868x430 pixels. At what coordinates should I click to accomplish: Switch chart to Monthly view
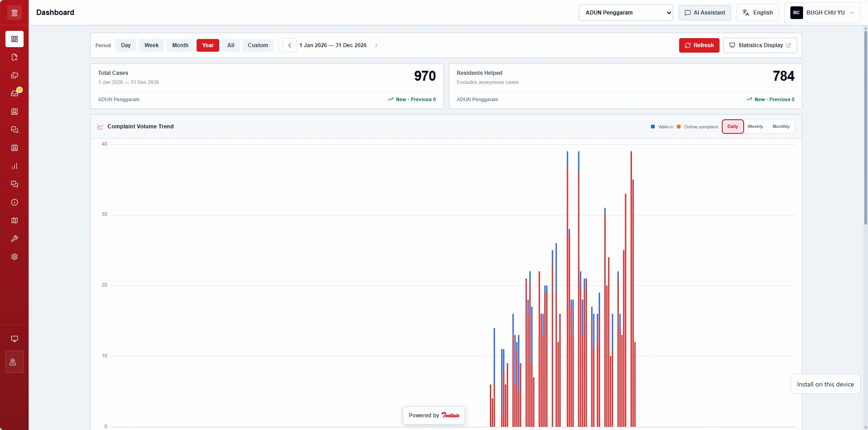(x=781, y=127)
